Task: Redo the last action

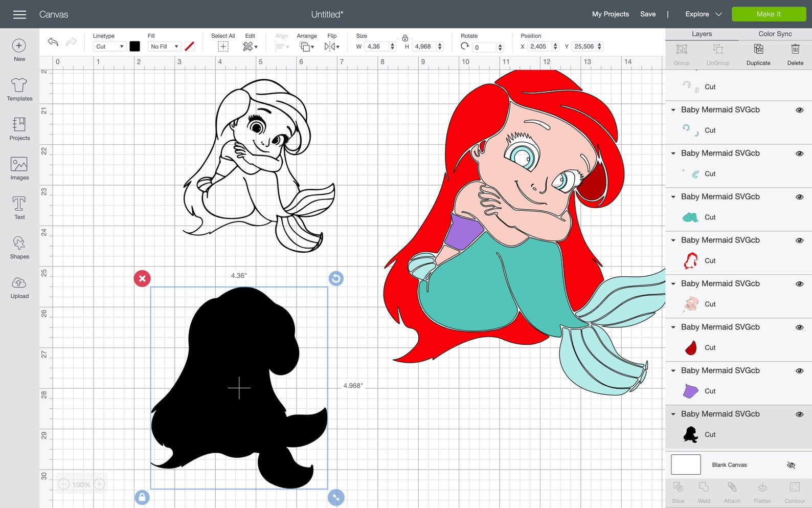Action: click(71, 41)
